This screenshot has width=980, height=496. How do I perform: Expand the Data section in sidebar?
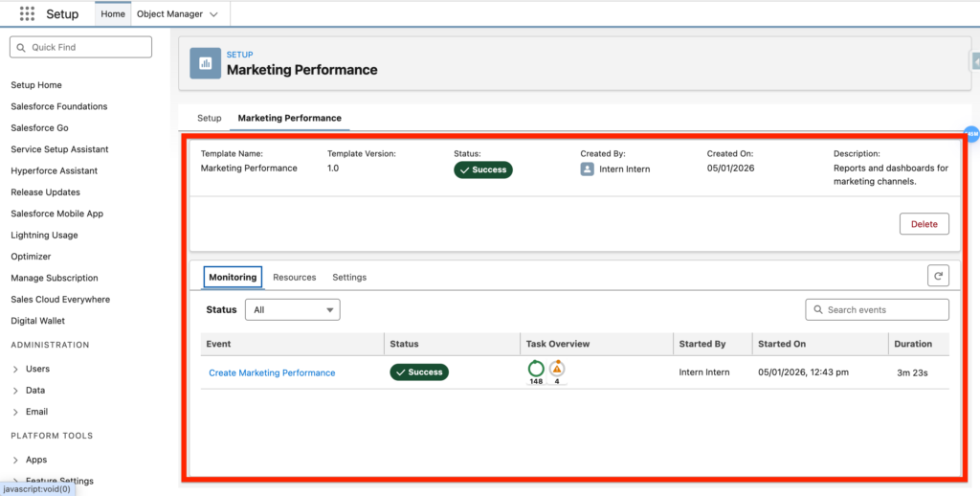(15, 391)
